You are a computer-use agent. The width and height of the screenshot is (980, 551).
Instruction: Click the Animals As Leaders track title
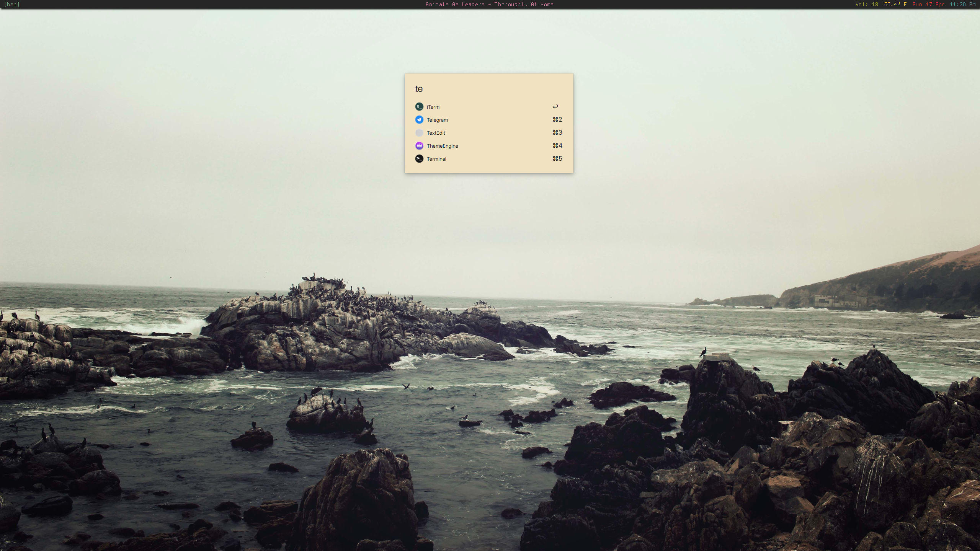489,4
